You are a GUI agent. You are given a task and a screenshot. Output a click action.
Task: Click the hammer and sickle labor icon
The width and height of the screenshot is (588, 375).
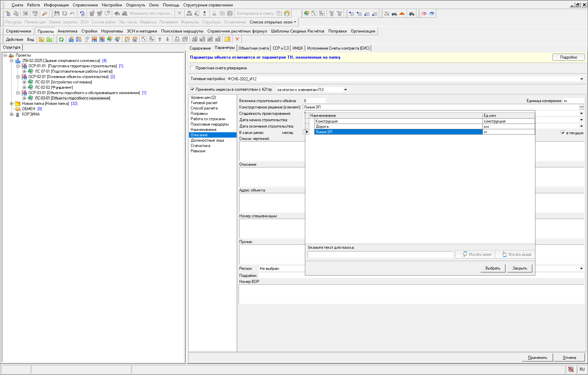387,13
